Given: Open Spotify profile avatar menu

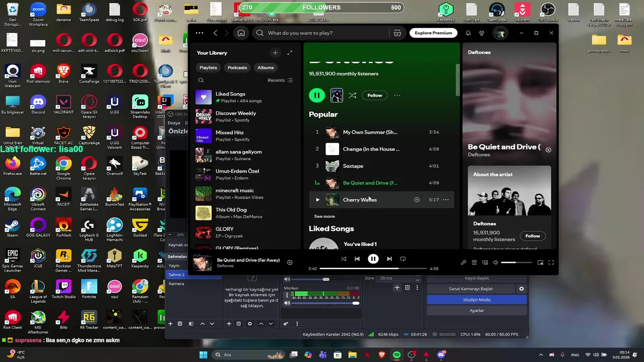Looking at the screenshot, I should tap(500, 33).
